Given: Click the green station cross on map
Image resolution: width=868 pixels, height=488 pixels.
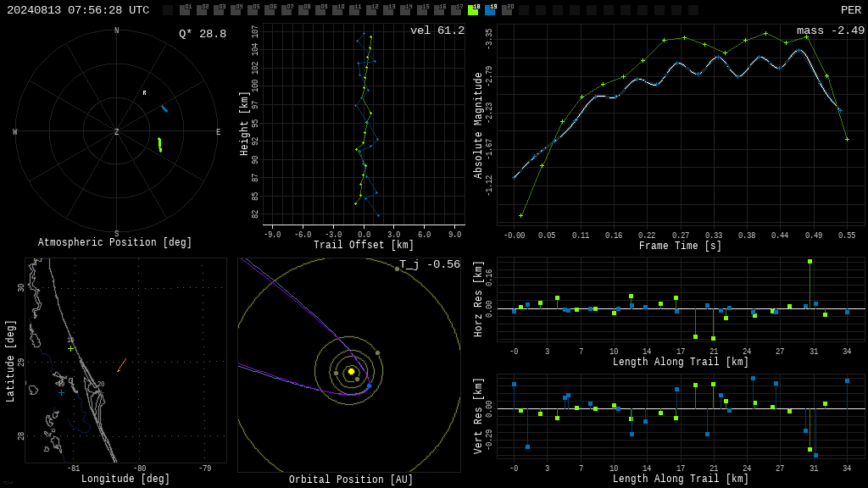Looking at the screenshot, I should (x=71, y=348).
